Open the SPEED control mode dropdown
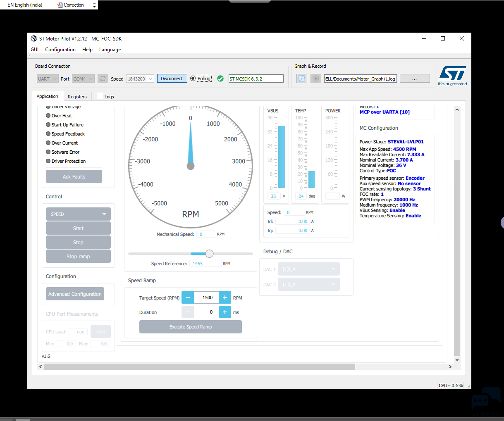 [x=78, y=214]
